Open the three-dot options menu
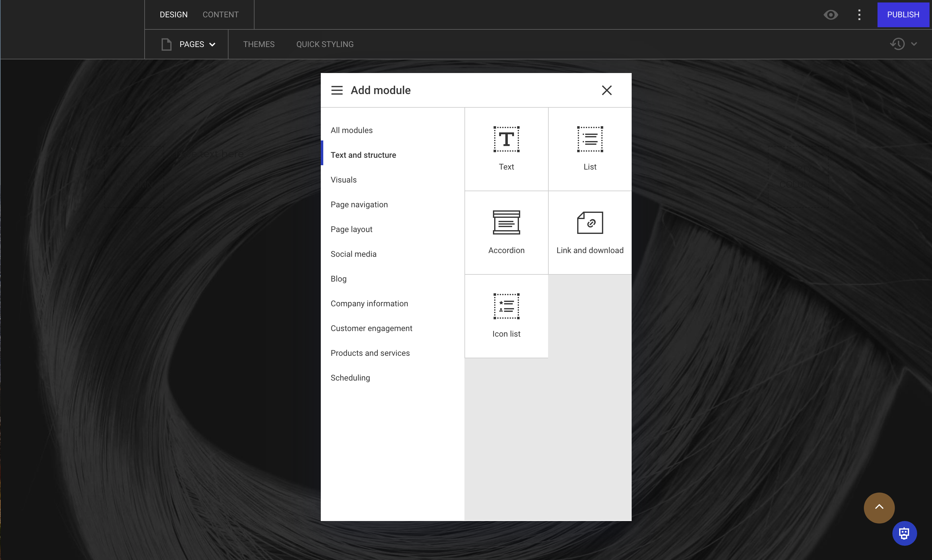Image resolution: width=932 pixels, height=560 pixels. pyautogui.click(x=859, y=14)
